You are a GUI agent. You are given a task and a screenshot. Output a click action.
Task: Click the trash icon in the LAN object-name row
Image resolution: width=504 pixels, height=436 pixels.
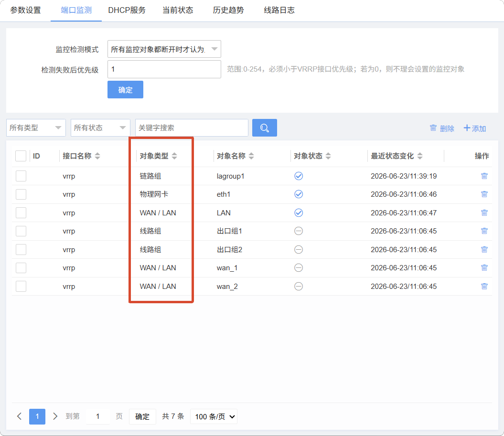coord(484,213)
